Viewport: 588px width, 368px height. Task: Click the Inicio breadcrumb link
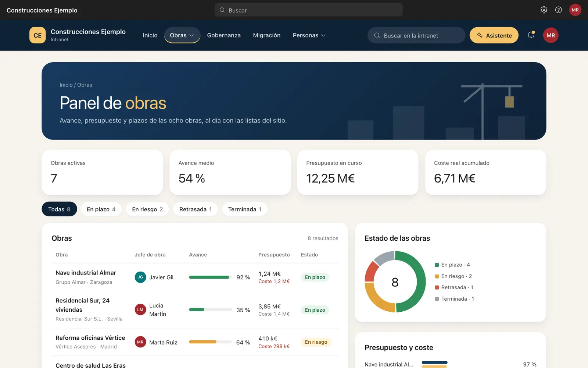[66, 85]
